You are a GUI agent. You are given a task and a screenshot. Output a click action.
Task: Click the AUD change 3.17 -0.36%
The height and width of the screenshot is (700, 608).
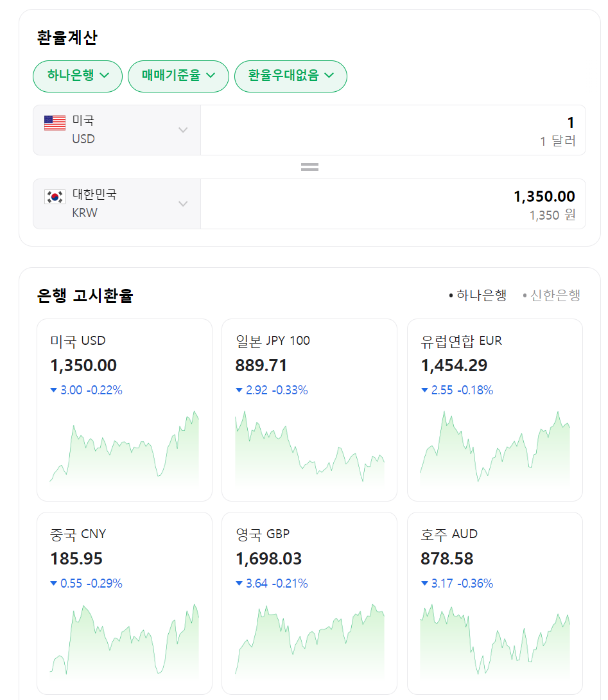point(457,584)
